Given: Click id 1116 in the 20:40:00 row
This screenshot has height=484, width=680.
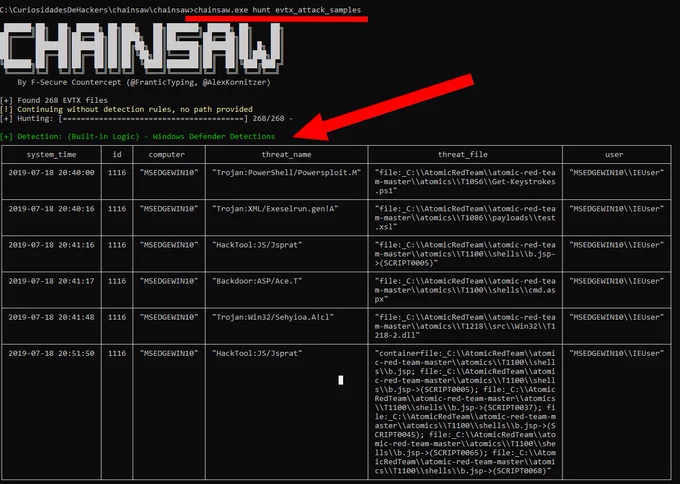Looking at the screenshot, I should (x=117, y=173).
